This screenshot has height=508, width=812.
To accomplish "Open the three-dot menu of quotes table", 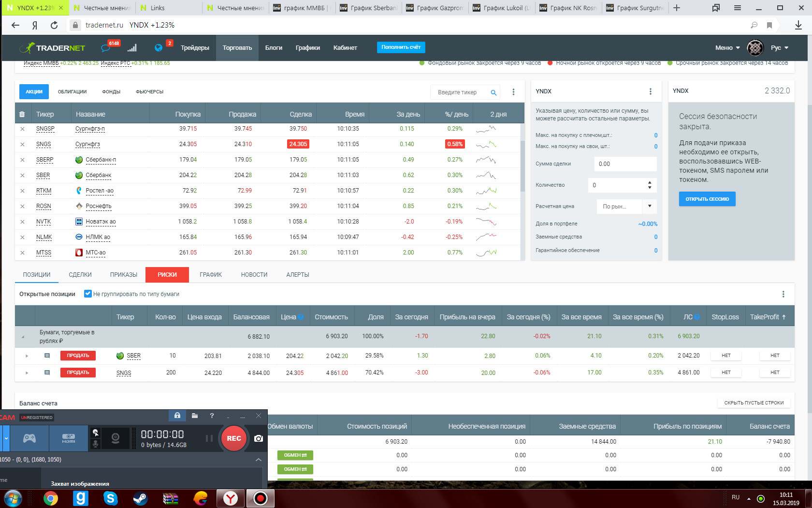I will 513,92.
